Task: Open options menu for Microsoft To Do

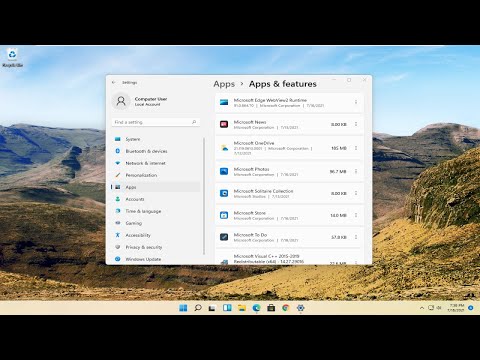Action: point(356,237)
